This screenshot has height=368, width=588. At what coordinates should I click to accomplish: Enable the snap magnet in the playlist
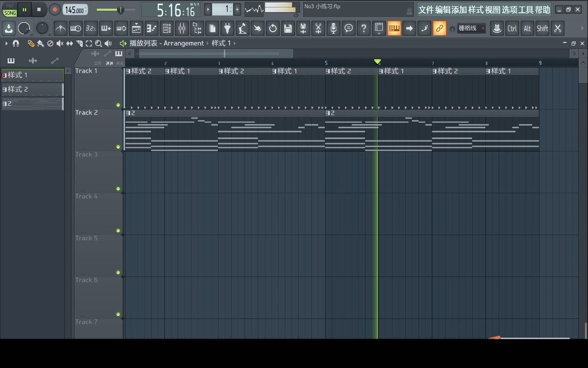16,43
